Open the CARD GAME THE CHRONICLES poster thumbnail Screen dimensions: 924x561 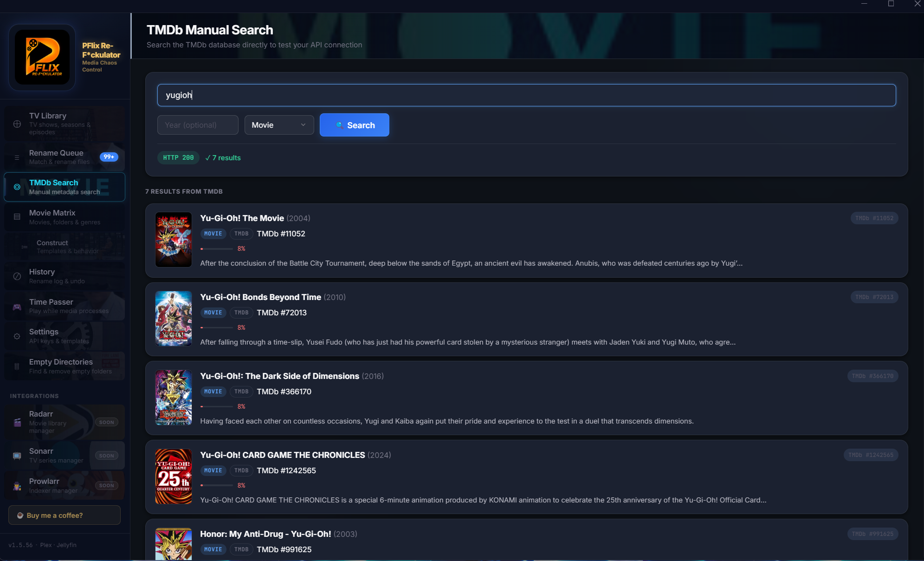click(x=174, y=476)
